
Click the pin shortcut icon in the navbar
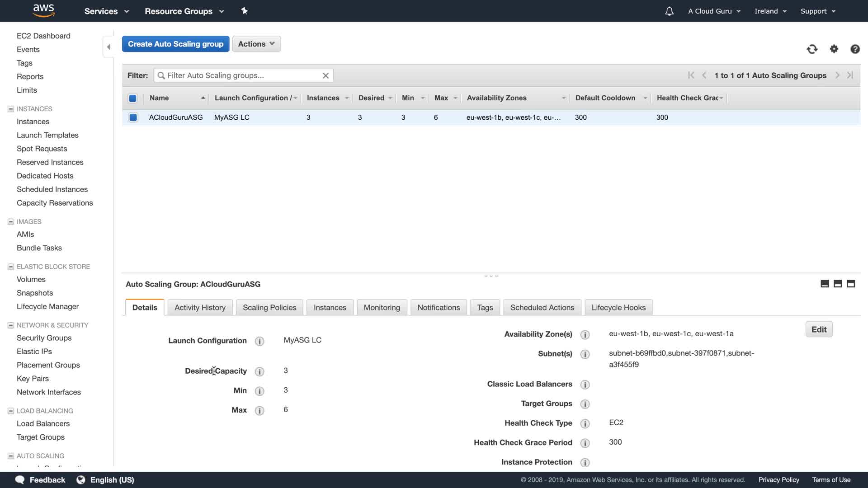[244, 11]
